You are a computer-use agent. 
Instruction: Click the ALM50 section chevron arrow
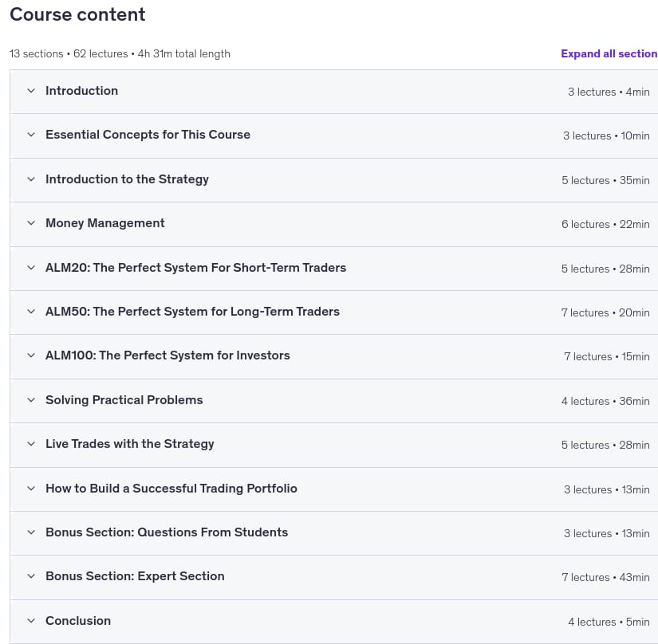[31, 312]
